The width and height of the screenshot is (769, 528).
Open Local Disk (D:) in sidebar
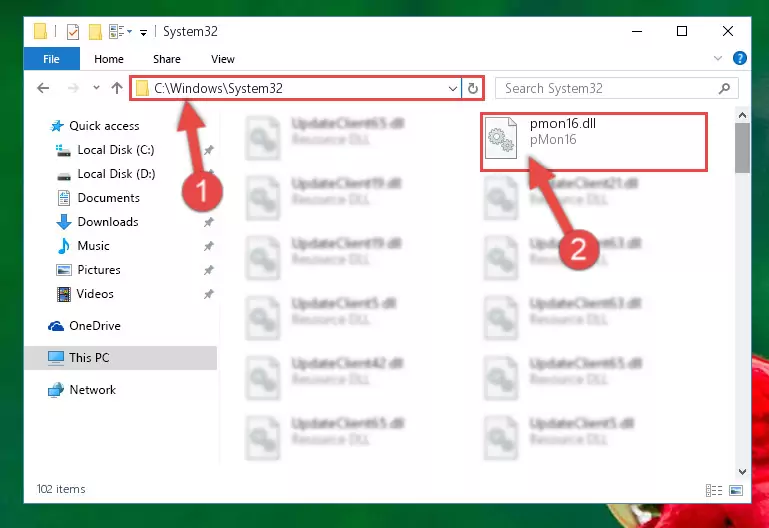[116, 174]
